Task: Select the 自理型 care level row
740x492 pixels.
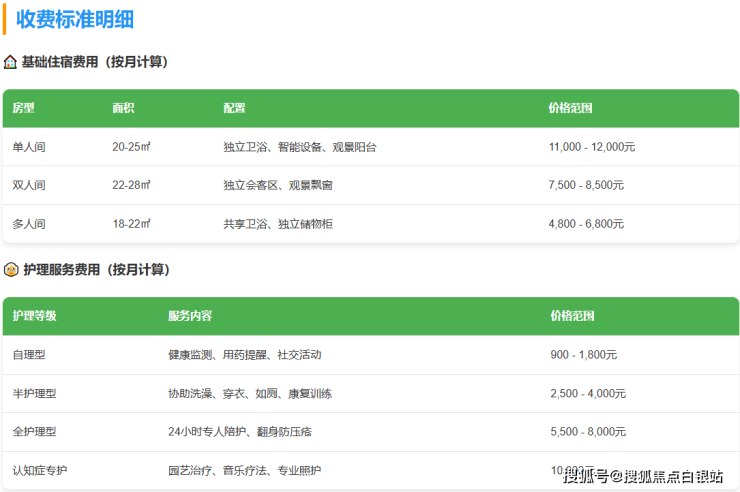Action: click(29, 355)
